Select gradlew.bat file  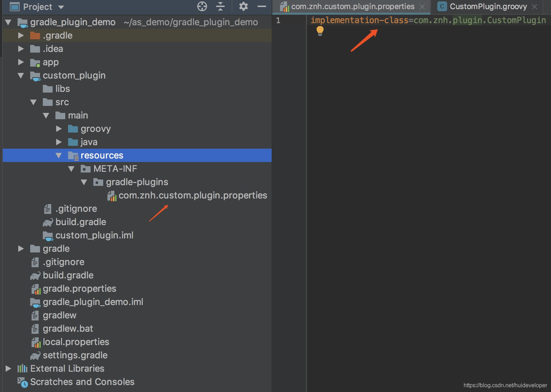(x=68, y=329)
